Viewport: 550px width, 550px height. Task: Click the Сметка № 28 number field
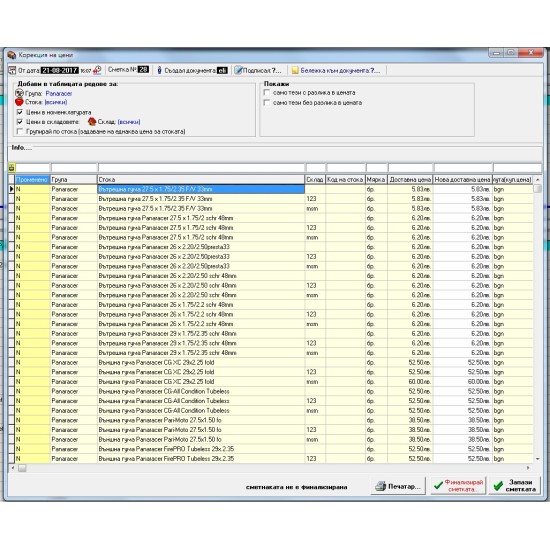(143, 69)
